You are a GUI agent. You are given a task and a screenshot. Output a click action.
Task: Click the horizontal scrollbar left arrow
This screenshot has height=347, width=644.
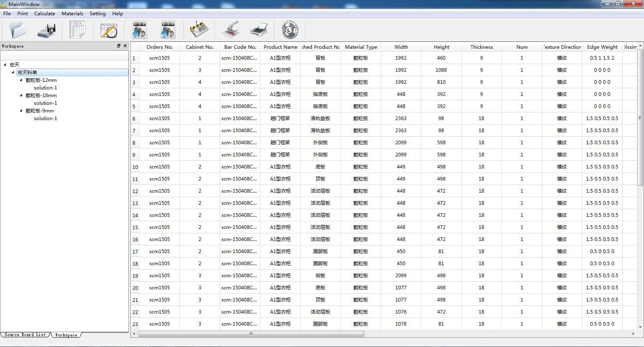coord(134,334)
